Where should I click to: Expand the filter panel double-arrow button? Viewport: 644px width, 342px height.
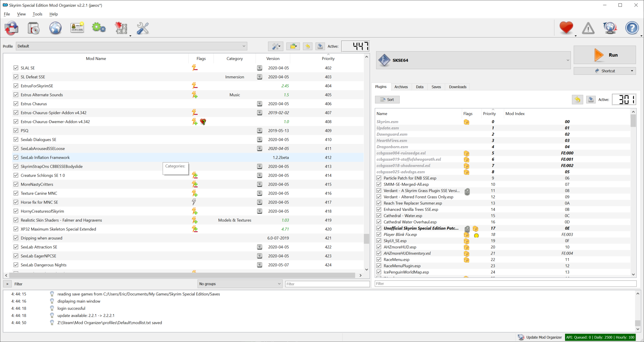(7, 284)
